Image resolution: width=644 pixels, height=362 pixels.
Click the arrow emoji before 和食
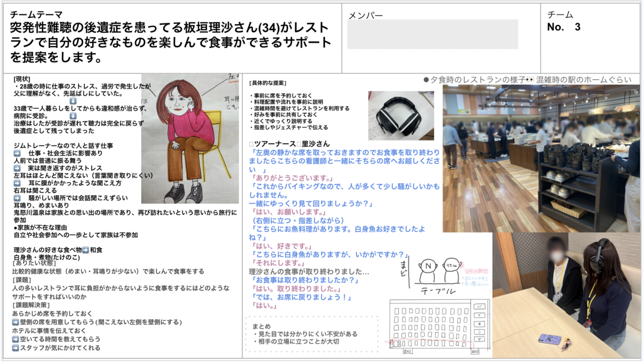tap(86, 249)
